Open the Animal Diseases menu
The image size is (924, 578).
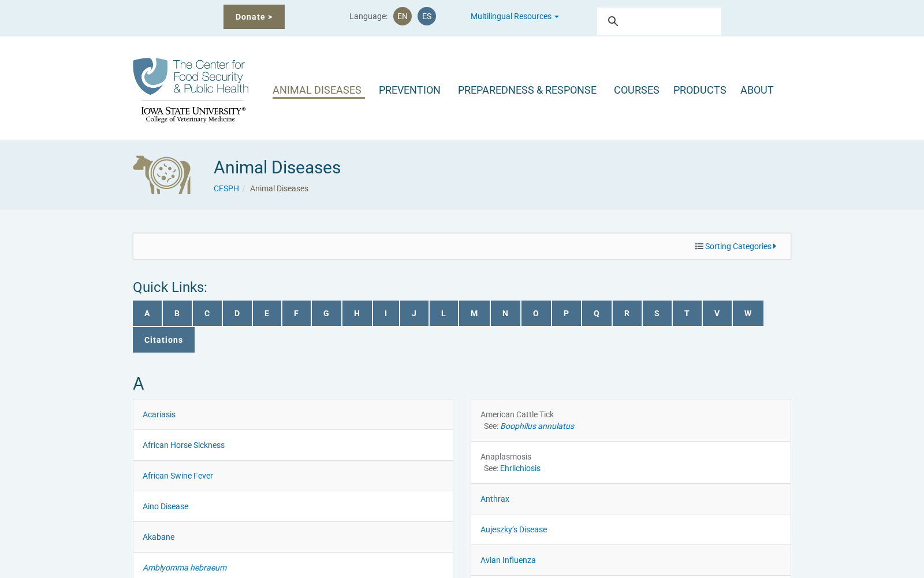tap(317, 90)
